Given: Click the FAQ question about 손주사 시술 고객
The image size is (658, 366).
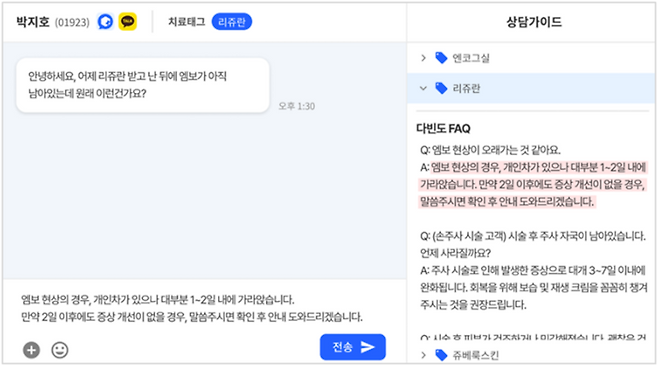Looking at the screenshot, I should (533, 244).
